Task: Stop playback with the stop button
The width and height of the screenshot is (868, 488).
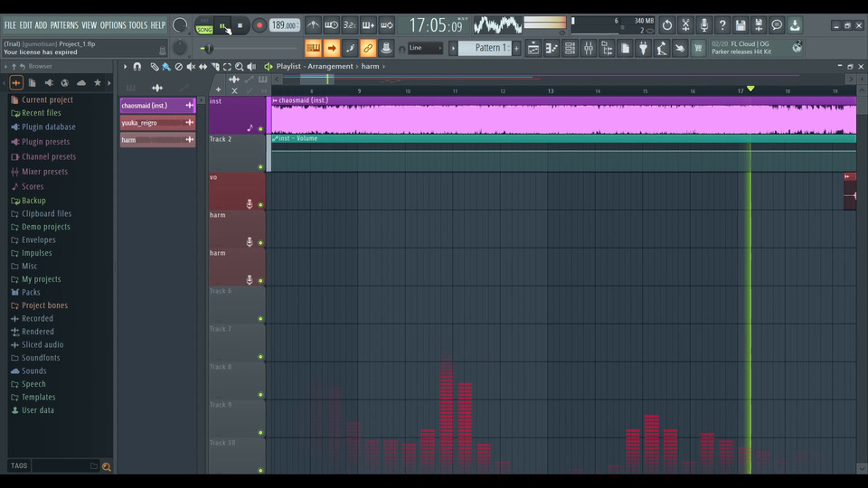Action: click(x=240, y=25)
